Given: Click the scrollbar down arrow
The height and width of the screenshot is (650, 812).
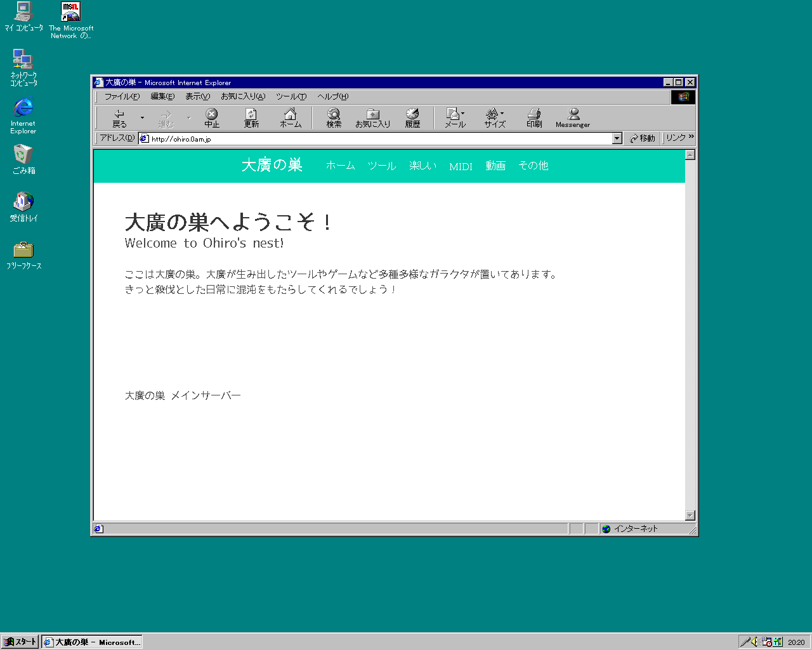Looking at the screenshot, I should [690, 515].
